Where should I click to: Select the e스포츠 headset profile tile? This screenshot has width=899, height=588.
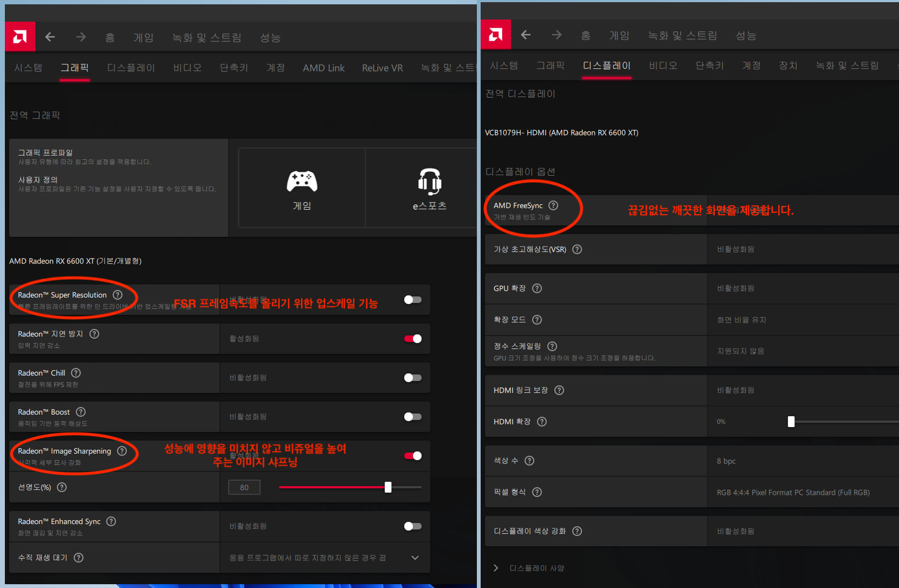coord(429,188)
